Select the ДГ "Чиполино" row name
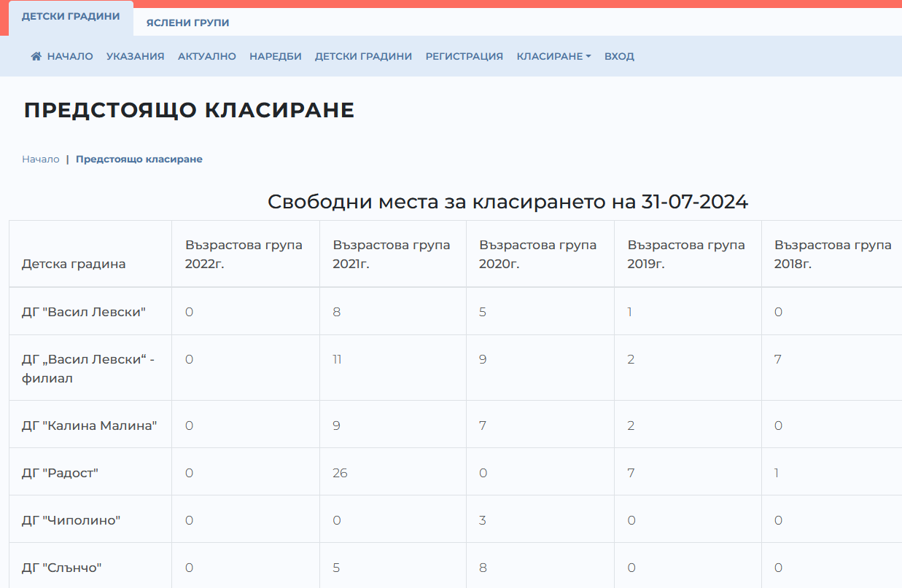Viewport: 902px width, 588px height. [71, 520]
